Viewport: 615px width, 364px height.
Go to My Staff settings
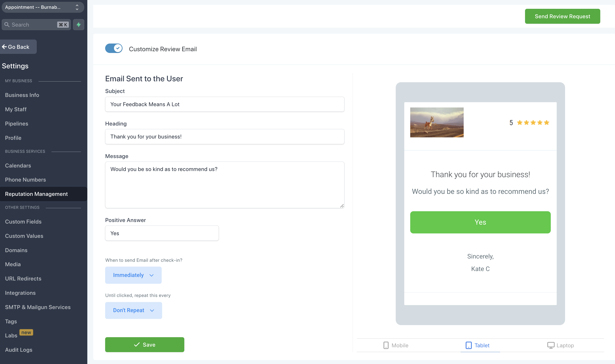pos(16,109)
